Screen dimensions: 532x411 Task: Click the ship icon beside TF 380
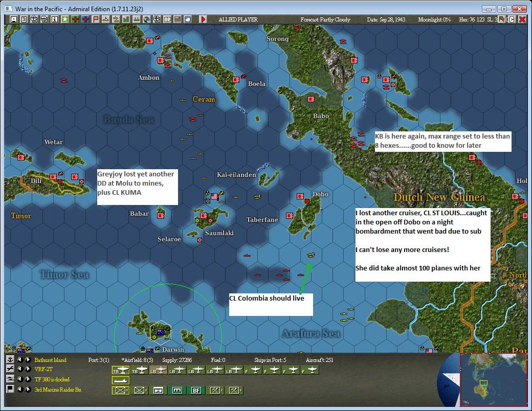click(x=10, y=379)
